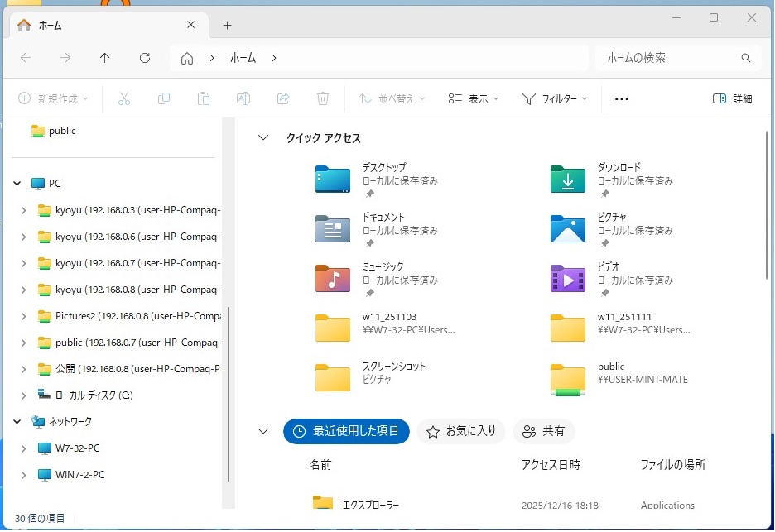Viewport: 775px width, 532px height.
Task: Open the ダウンロード folder icon
Action: (x=568, y=180)
